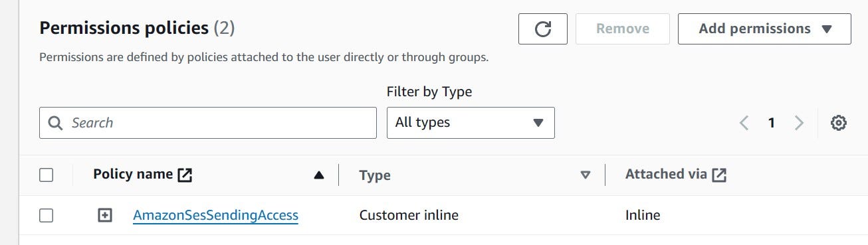Select the AmazonSesSendingAccess row checkbox
This screenshot has height=245, width=868.
point(46,215)
